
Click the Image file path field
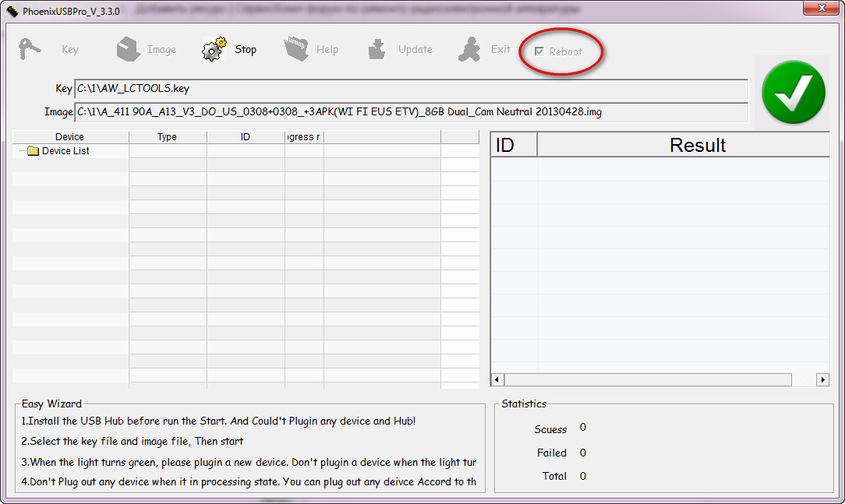point(411,112)
